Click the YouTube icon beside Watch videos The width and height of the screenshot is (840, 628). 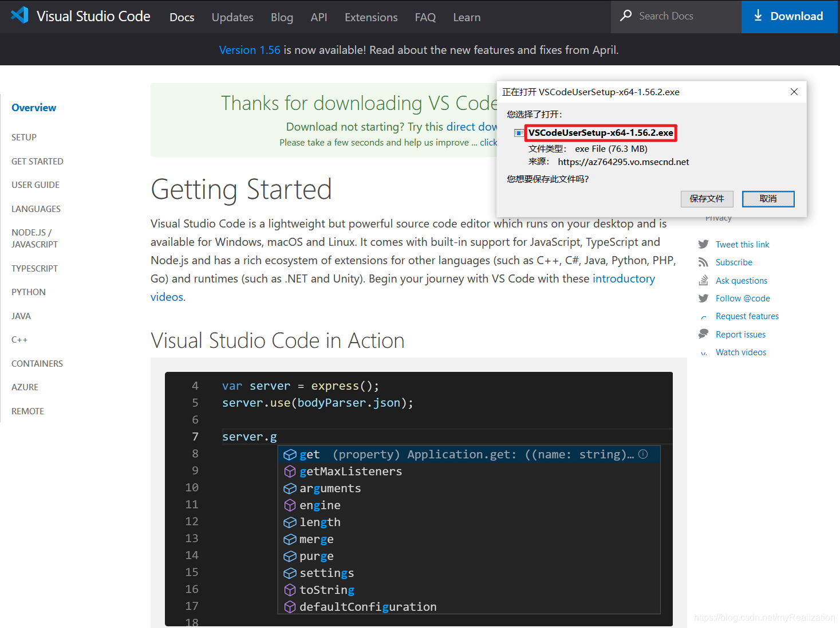pos(703,352)
